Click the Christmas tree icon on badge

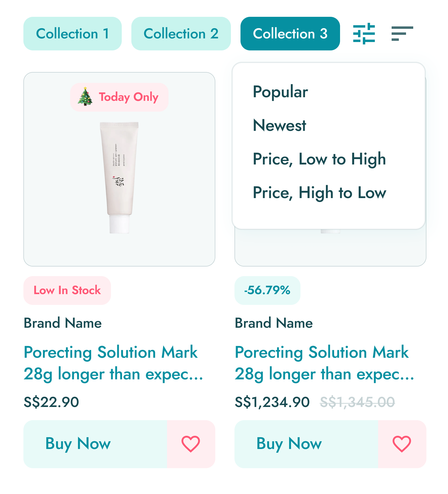85,97
